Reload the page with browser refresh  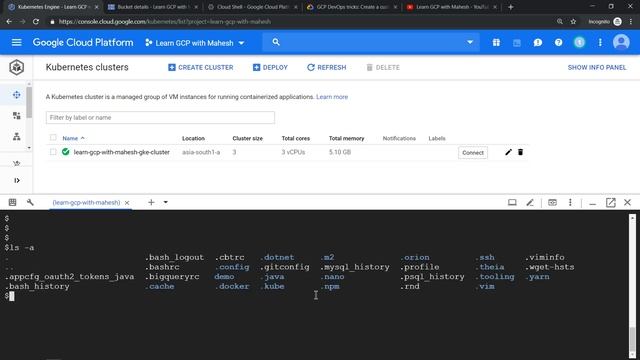tap(36, 22)
